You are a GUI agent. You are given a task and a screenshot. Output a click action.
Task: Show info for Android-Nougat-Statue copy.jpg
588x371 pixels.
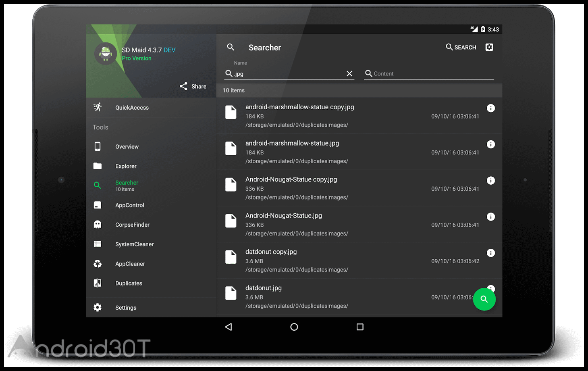point(491,181)
